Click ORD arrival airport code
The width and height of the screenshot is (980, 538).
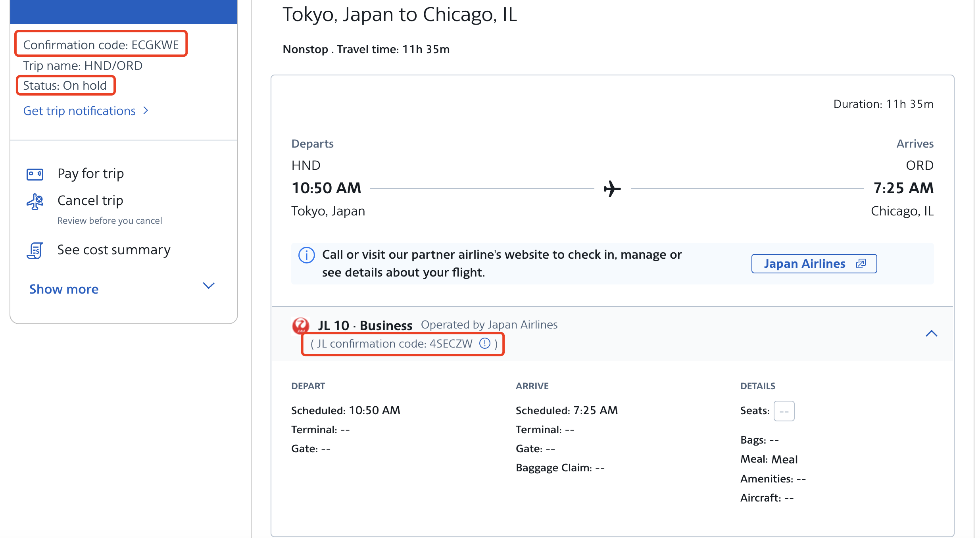[920, 165]
